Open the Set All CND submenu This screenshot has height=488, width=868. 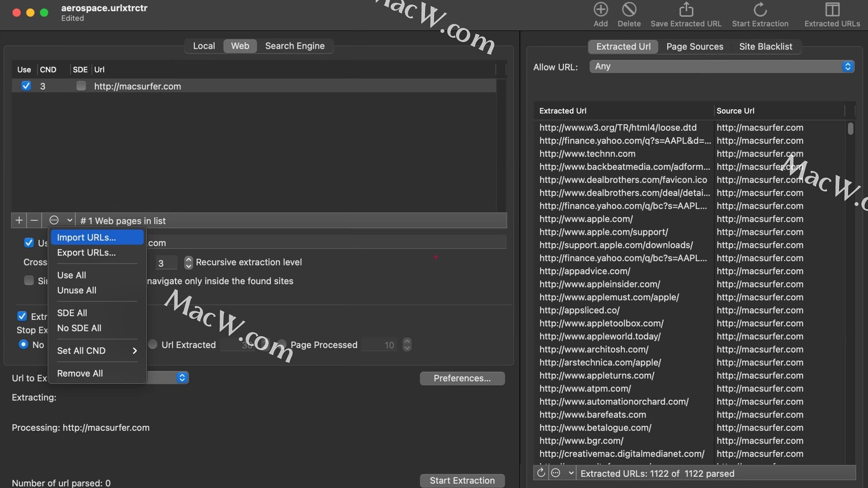coord(97,351)
